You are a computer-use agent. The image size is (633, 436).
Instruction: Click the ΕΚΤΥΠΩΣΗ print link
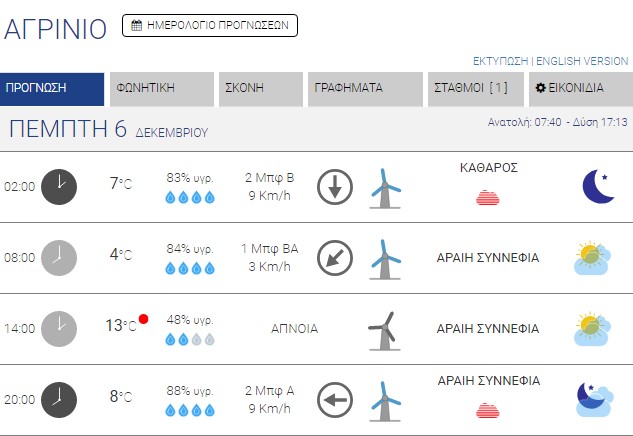tap(501, 61)
